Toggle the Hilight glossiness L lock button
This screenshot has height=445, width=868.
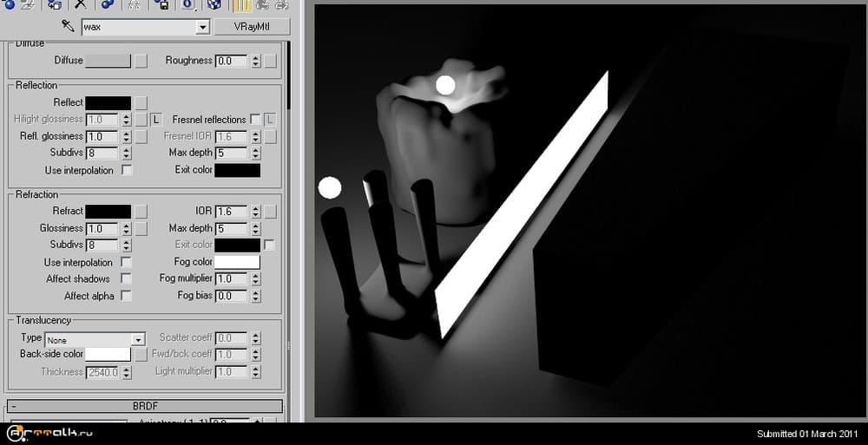(x=156, y=120)
